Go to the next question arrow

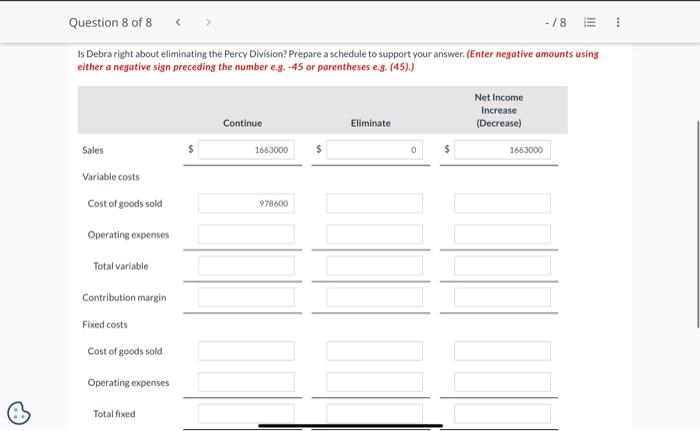pos(208,22)
